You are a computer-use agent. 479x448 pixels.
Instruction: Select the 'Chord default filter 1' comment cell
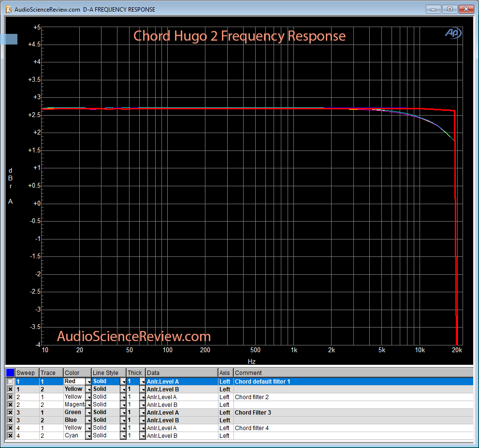click(353, 381)
